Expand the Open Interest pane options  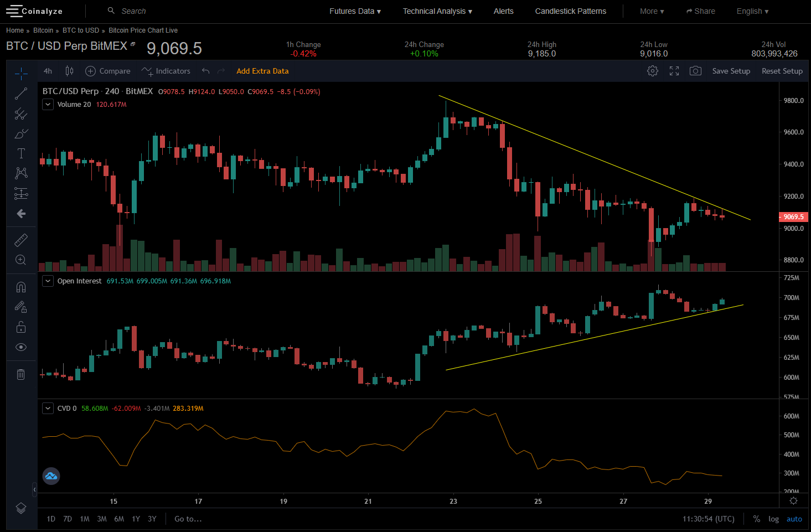point(48,281)
